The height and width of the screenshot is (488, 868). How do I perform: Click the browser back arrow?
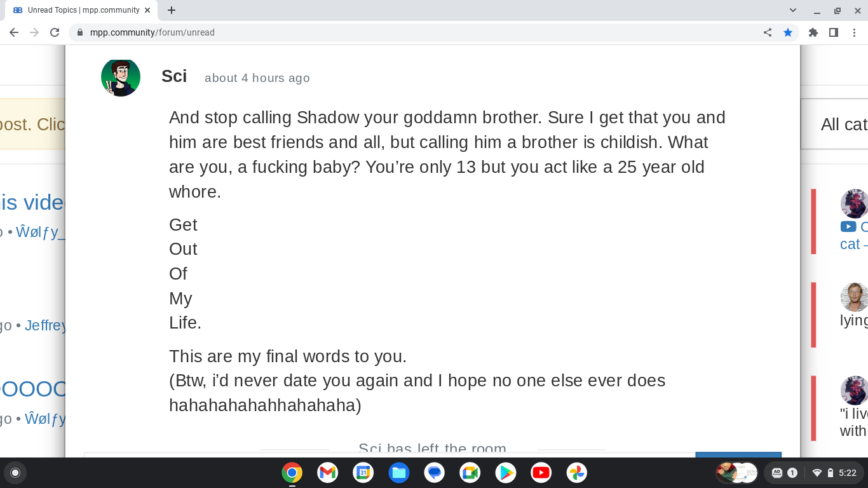click(x=14, y=32)
